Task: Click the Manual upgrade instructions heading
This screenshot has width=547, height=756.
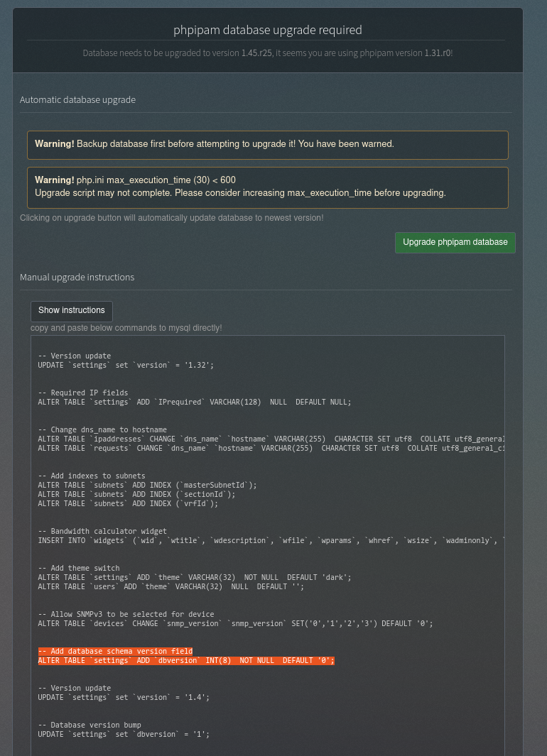Action: tap(77, 277)
